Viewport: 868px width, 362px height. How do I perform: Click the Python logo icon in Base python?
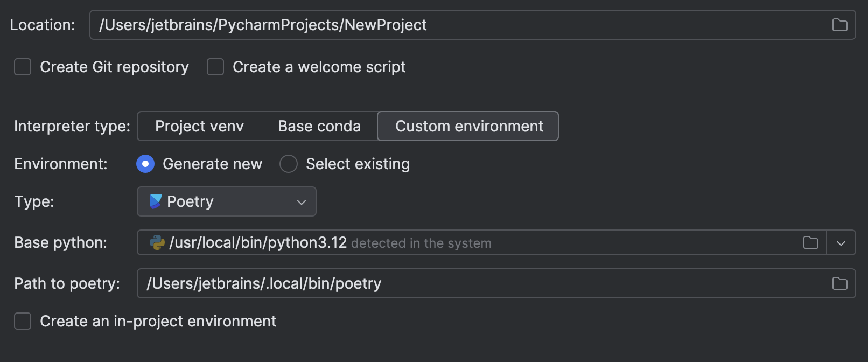[157, 243]
